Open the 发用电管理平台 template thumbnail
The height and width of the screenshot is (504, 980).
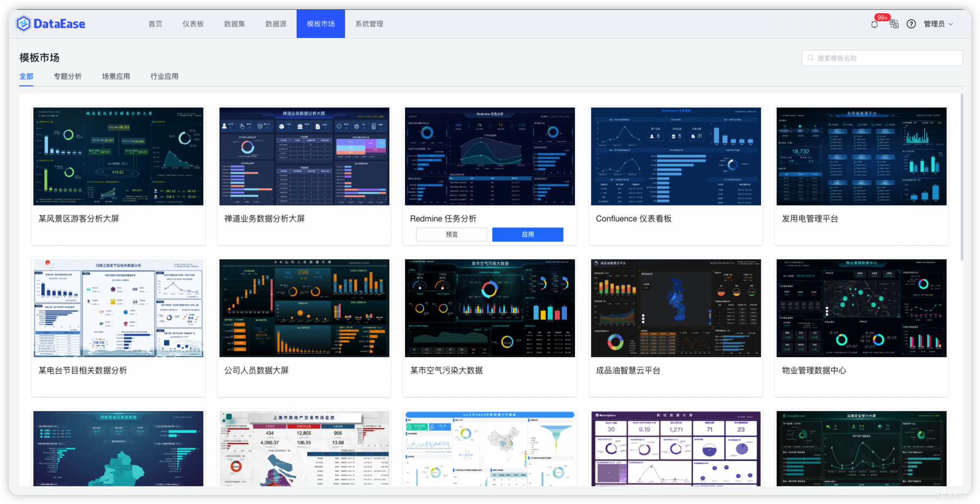coord(861,156)
